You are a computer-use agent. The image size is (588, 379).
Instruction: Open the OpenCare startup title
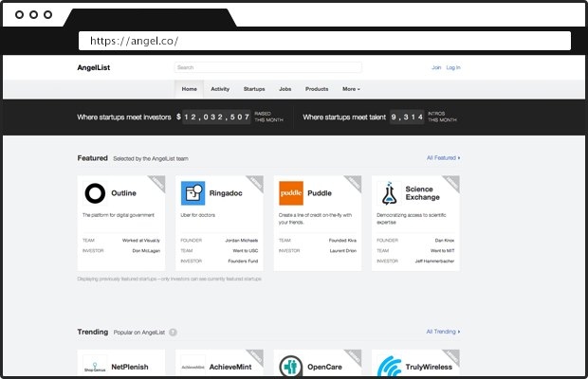pyautogui.click(x=324, y=367)
